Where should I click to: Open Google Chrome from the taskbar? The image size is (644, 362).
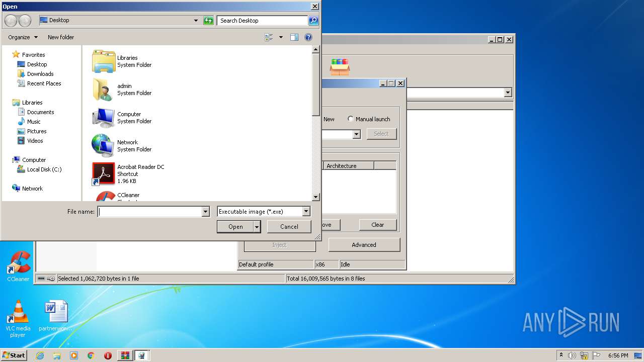pos(91,355)
